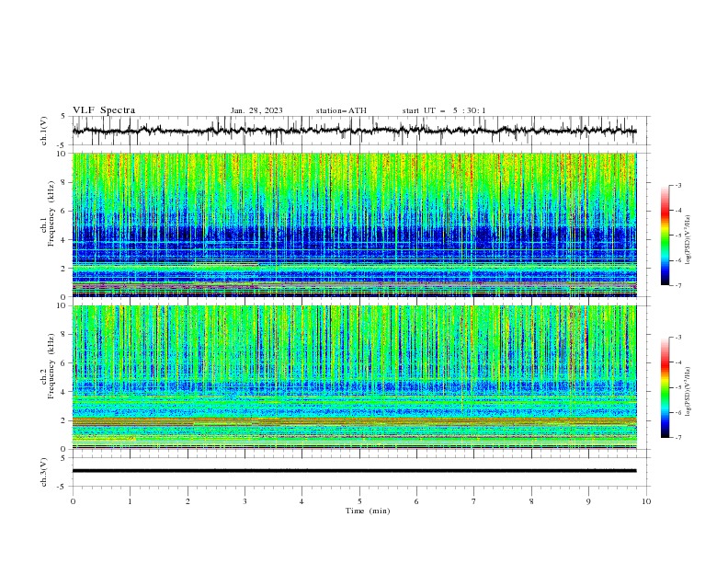The height and width of the screenshot is (563, 728).
Task: Click time axis tick label '3'
Action: [x=245, y=501]
